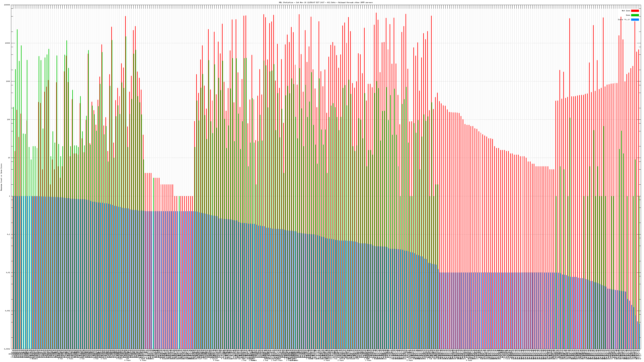Click the 0.0001 y-axis tick label
This screenshot has height=362, width=644.
pos(7,349)
